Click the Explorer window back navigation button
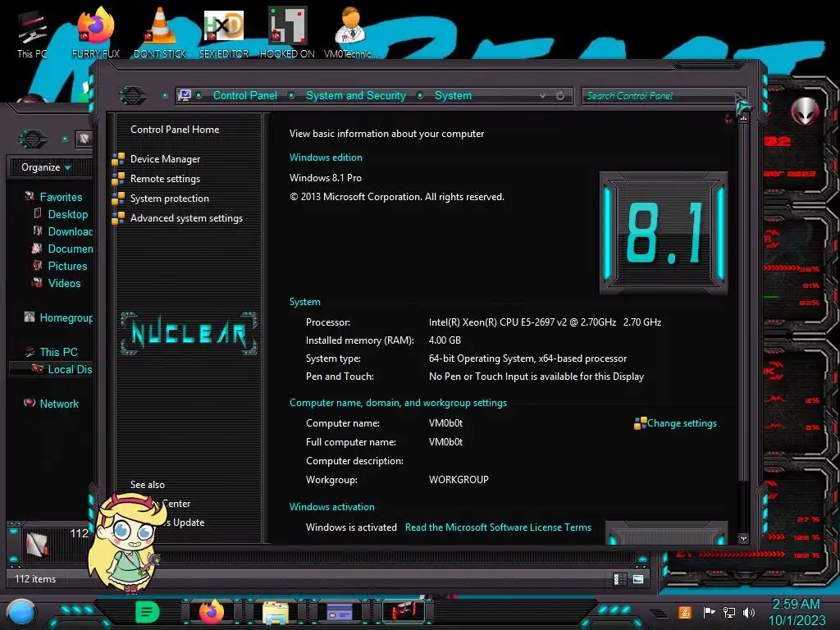This screenshot has height=630, width=840. click(33, 139)
